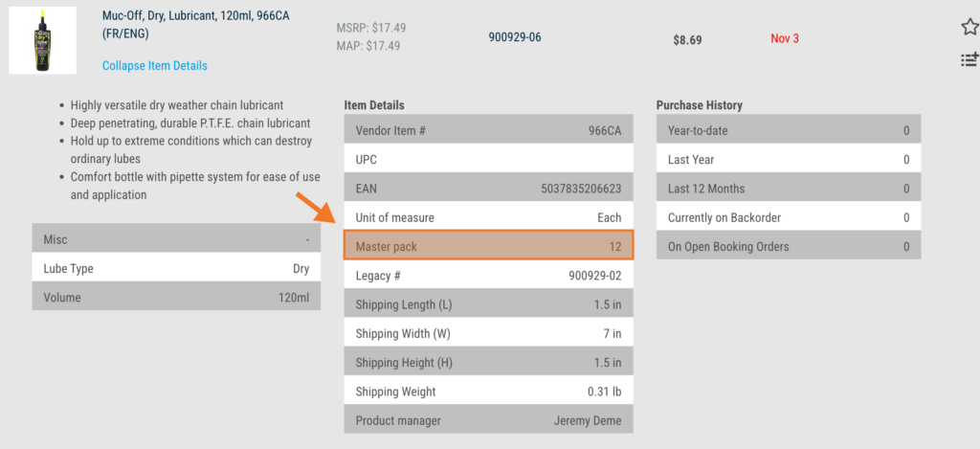Click the Lube Type Dry row
Viewport: 980px width, 449px height.
point(176,269)
